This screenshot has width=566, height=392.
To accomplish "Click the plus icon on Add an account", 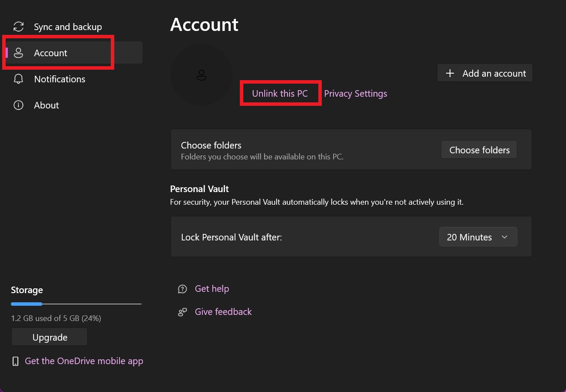I will point(450,74).
